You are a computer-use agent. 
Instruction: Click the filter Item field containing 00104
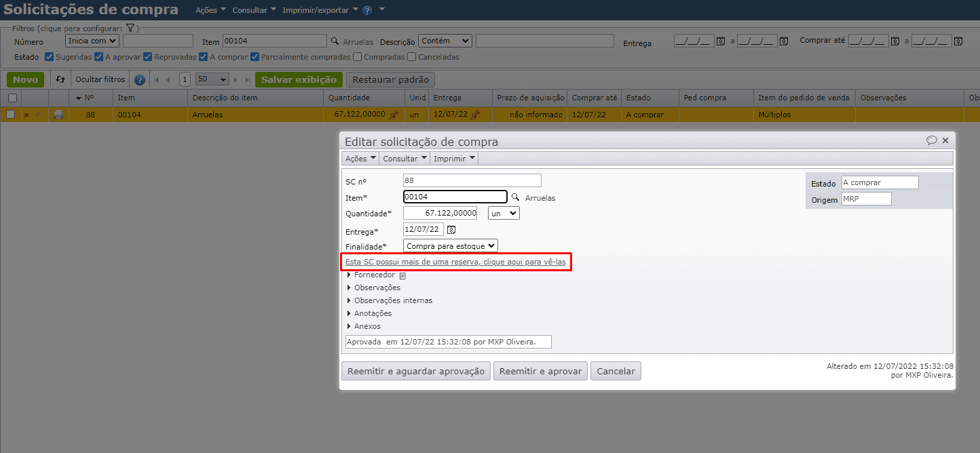[x=275, y=41]
